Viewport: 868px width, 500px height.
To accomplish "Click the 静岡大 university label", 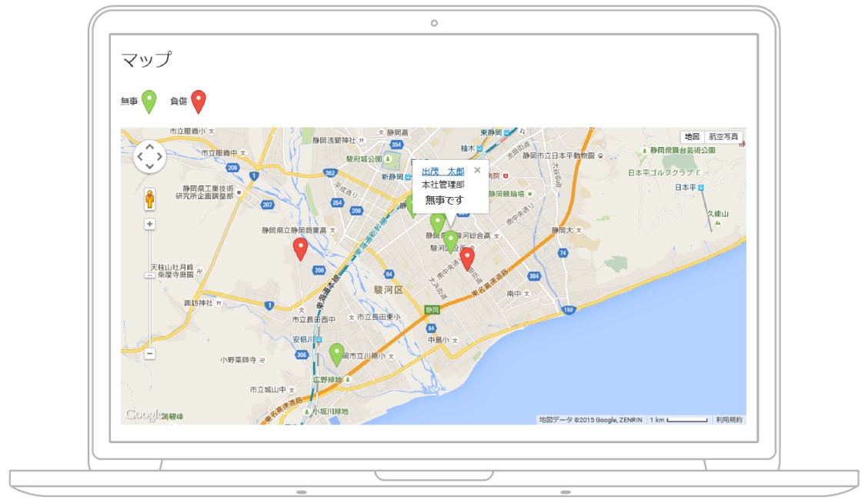I will (563, 230).
